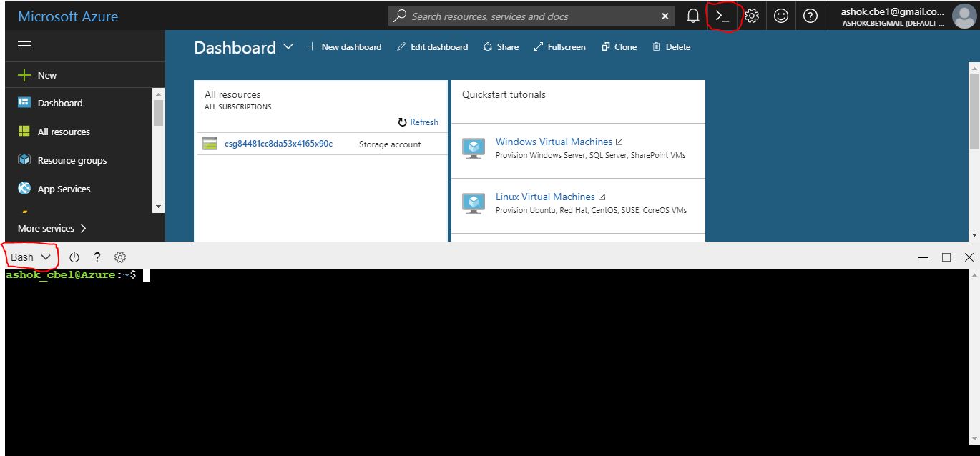980x456 pixels.
Task: Open the Dashboard name dropdown chevron
Action: [x=289, y=46]
